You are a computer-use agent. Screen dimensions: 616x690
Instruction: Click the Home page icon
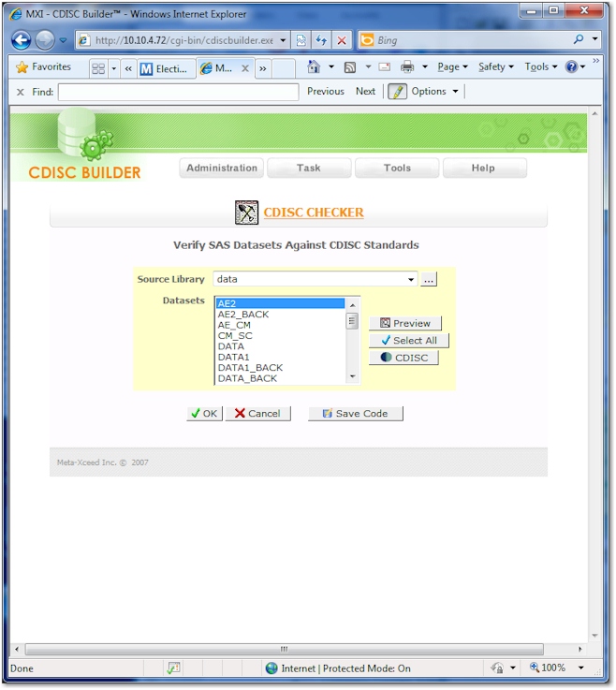[x=314, y=66]
